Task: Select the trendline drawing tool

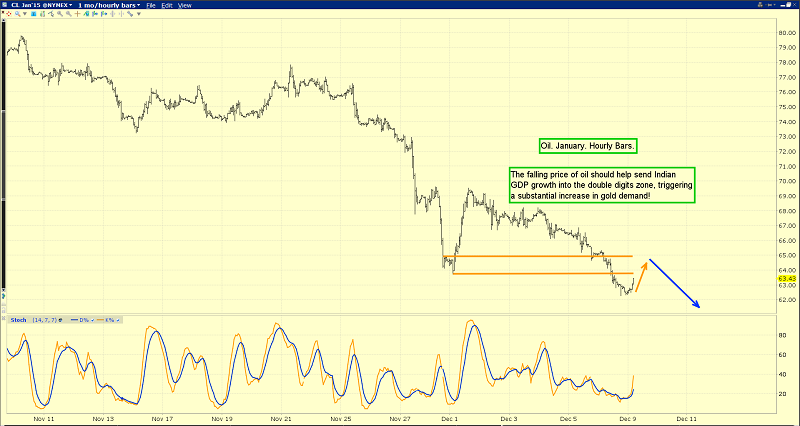Action: tap(86, 14)
